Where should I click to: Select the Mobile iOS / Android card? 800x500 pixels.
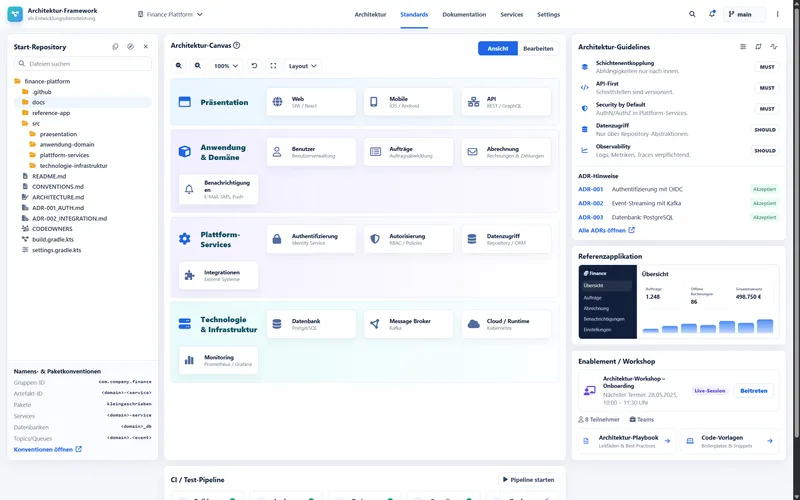408,102
